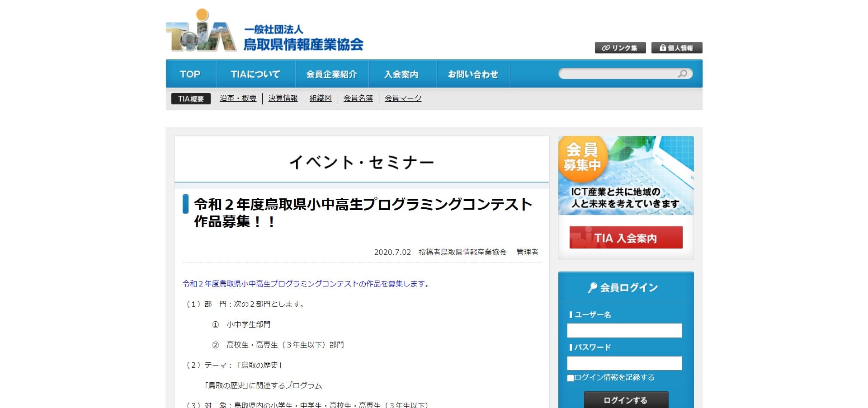Go to the TOP menu item

(190, 74)
